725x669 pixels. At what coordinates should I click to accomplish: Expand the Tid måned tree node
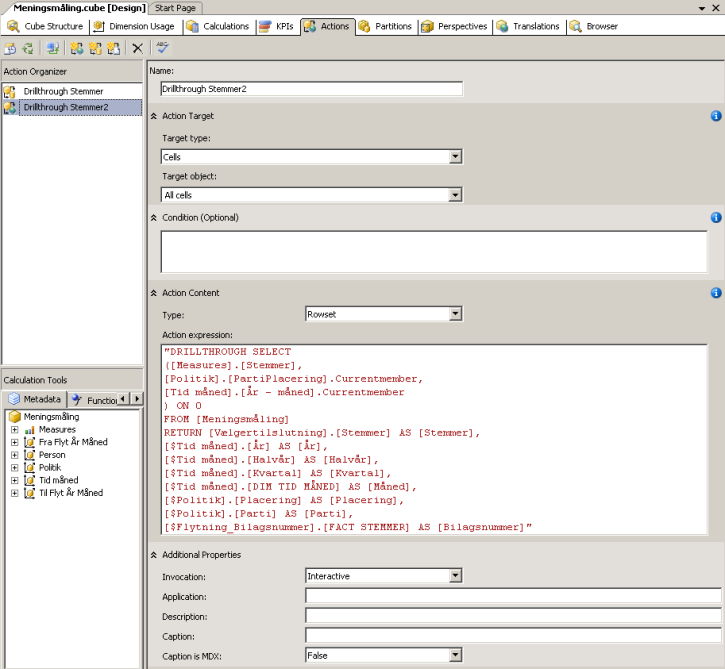pyautogui.click(x=15, y=480)
